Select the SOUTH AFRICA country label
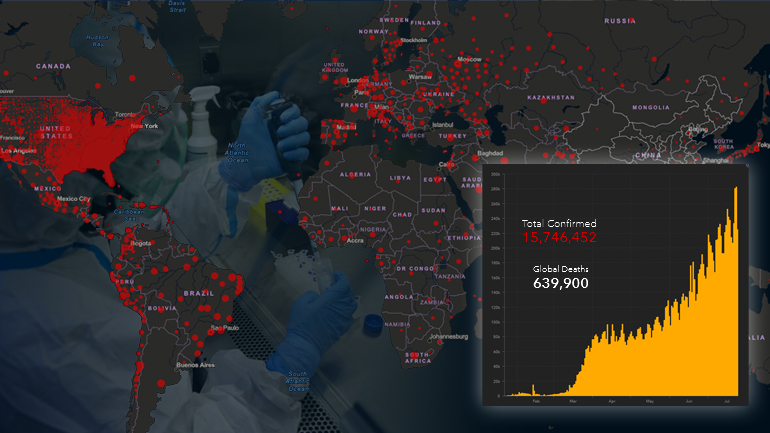The width and height of the screenshot is (770, 433). coord(418,355)
